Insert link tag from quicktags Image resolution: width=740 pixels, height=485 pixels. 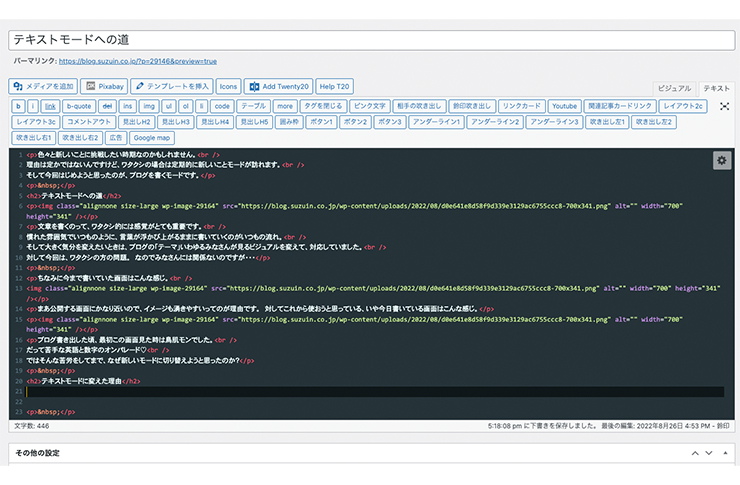pos(48,106)
